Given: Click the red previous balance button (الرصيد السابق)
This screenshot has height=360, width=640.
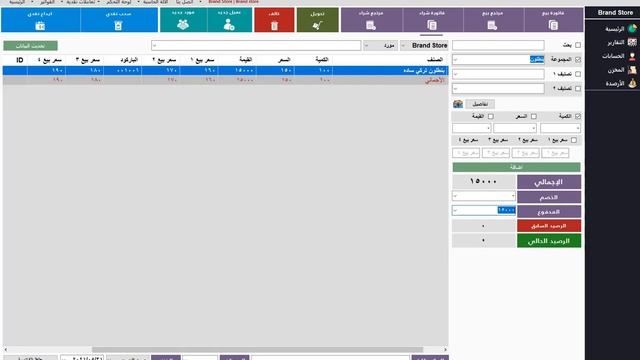Looking at the screenshot, I should [549, 226].
